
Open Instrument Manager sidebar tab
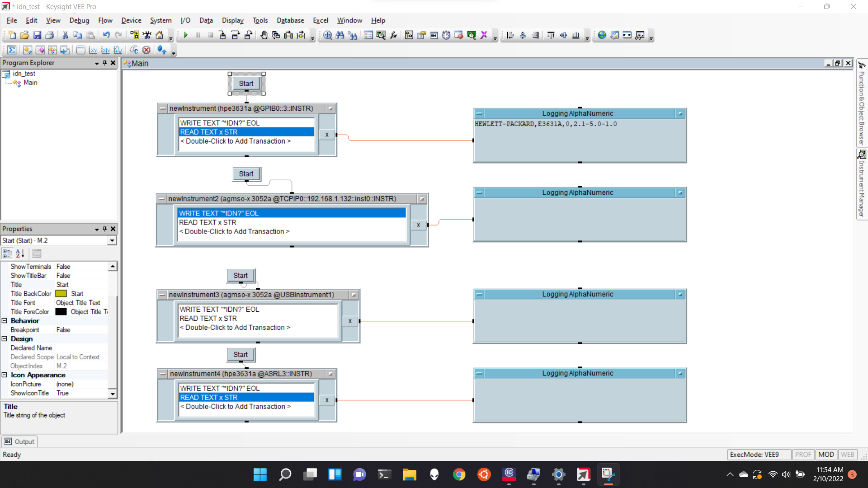tap(862, 185)
